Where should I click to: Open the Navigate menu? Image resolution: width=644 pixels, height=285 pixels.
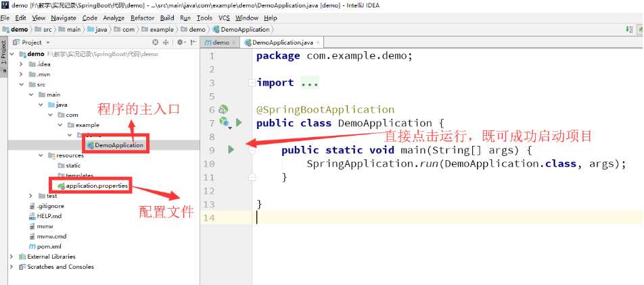[64, 18]
